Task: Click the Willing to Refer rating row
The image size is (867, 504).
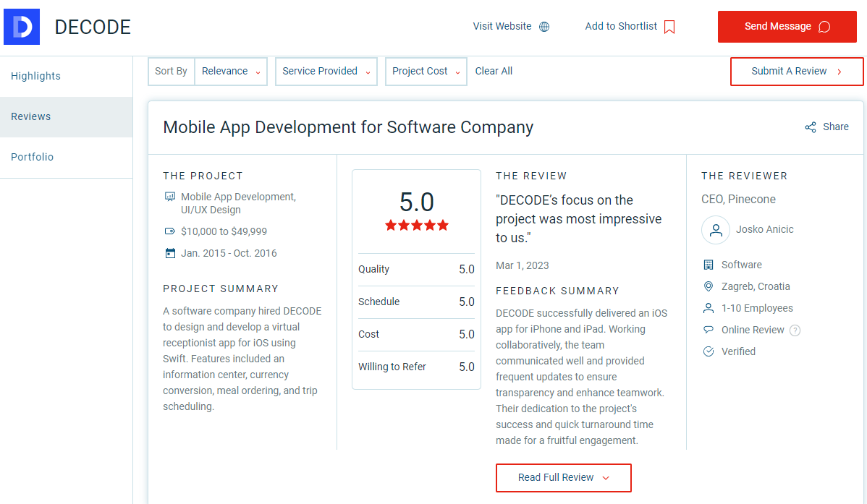Action: click(x=416, y=367)
